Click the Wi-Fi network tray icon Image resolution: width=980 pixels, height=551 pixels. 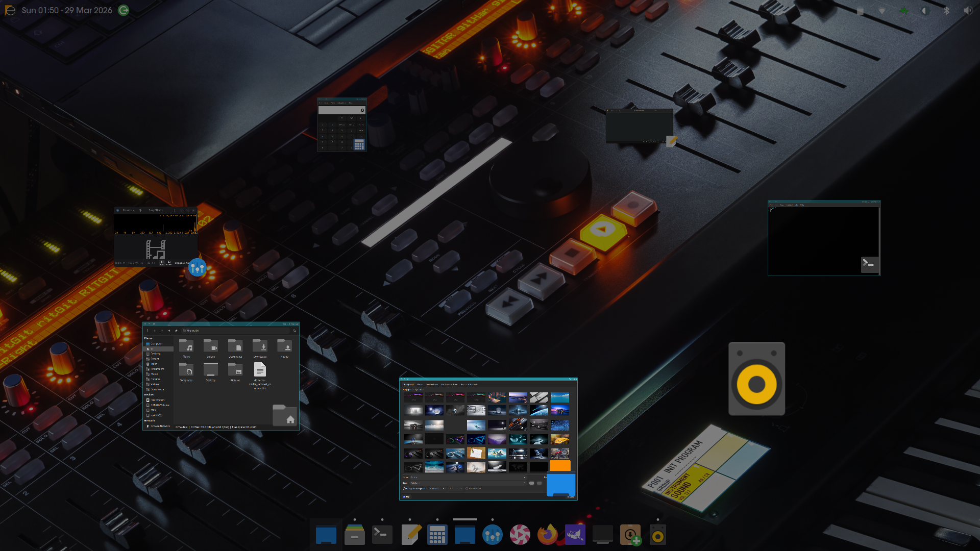point(882,11)
